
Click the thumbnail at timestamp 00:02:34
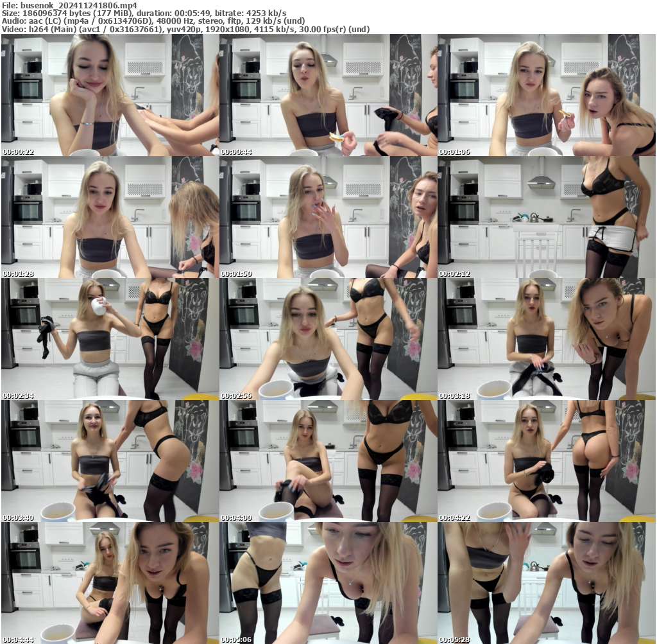coord(109,338)
